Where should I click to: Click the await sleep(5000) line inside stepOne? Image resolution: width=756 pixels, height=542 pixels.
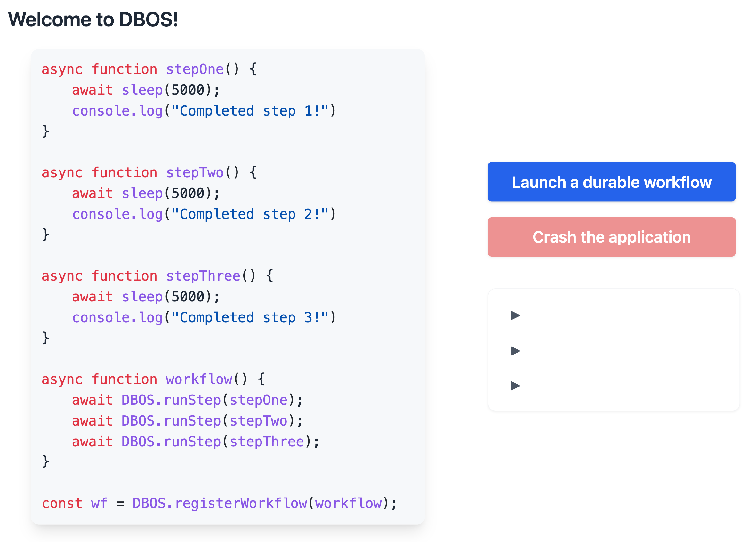(x=146, y=90)
